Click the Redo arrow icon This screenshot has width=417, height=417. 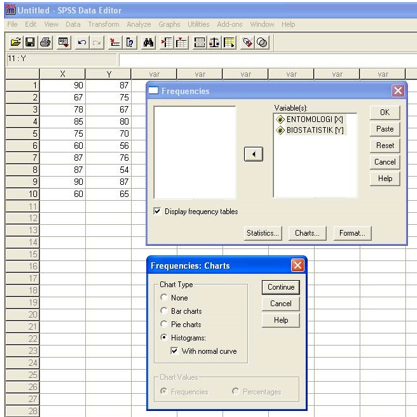(97, 43)
